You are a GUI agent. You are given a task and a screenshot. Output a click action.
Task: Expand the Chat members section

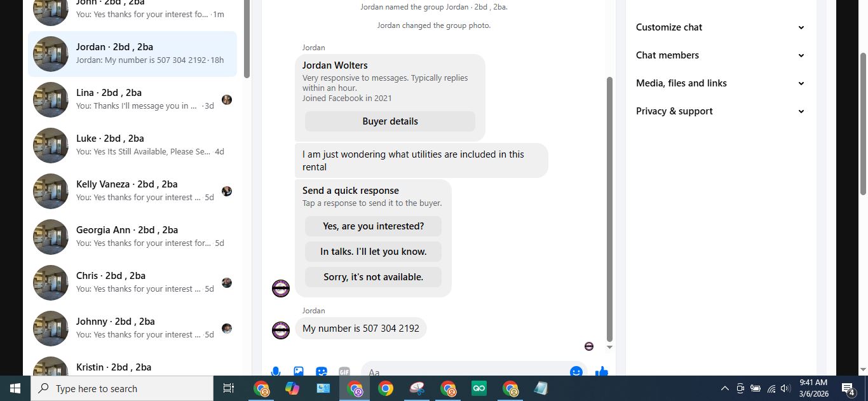pos(721,55)
